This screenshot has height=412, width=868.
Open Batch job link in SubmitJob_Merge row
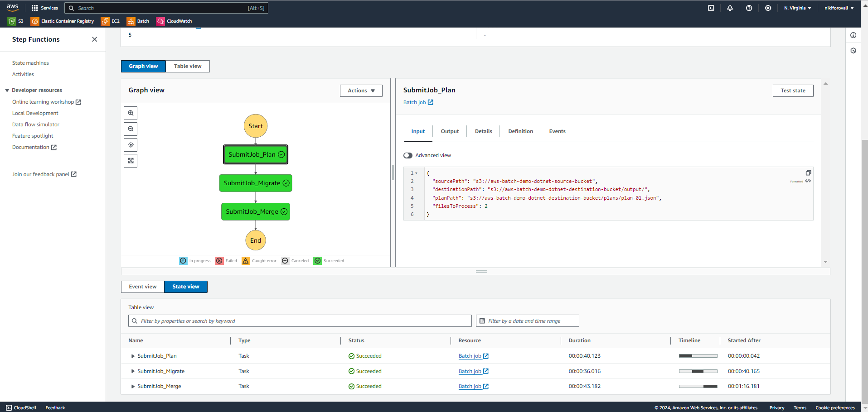click(x=473, y=386)
